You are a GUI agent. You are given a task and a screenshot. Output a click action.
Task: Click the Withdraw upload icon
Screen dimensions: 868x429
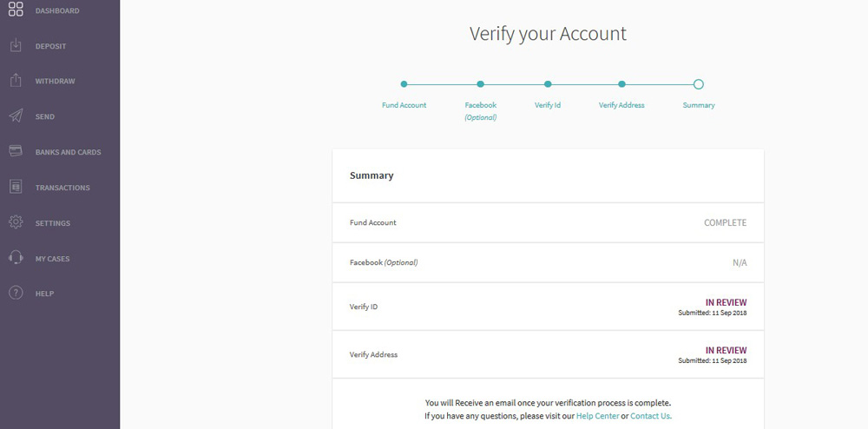point(16,81)
